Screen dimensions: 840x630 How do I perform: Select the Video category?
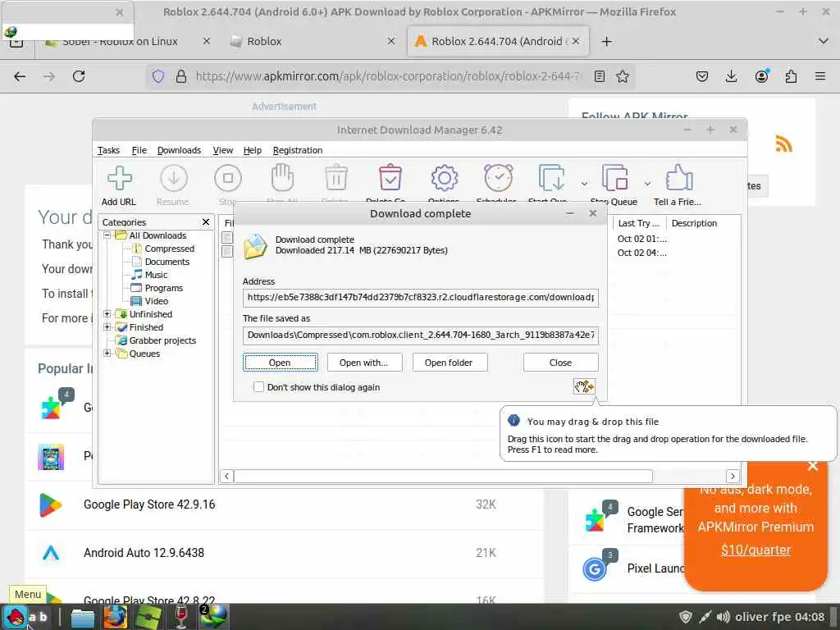click(157, 301)
